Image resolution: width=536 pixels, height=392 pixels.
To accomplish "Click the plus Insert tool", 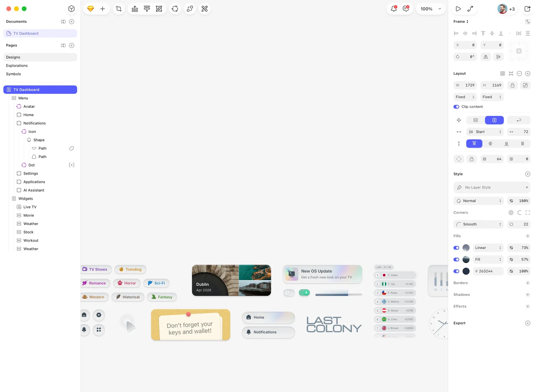I will tap(103, 9).
